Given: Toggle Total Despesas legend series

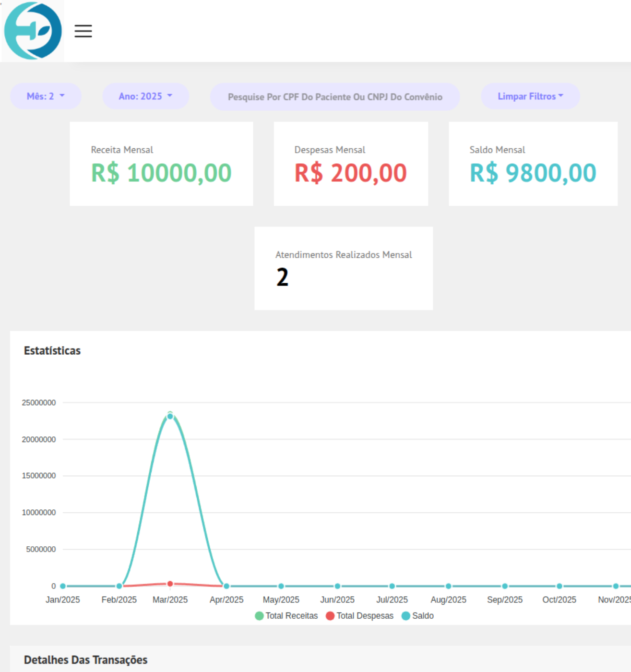Looking at the screenshot, I should pyautogui.click(x=359, y=616).
